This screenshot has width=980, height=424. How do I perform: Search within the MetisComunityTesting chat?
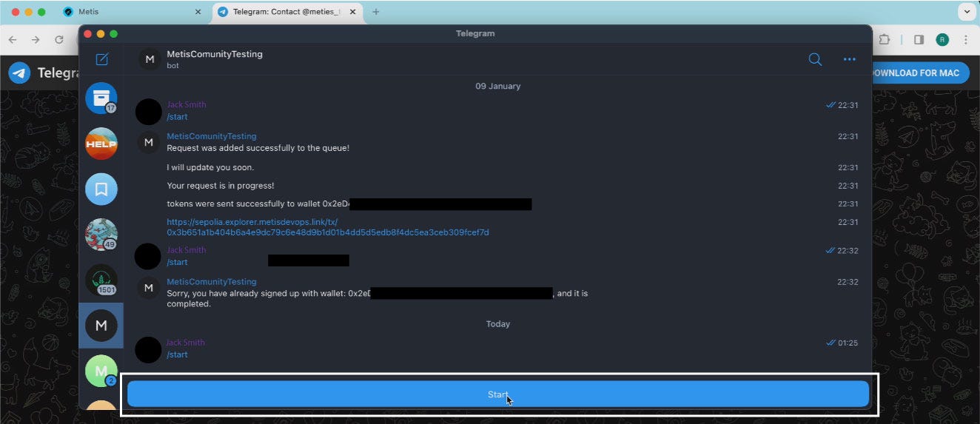tap(815, 59)
